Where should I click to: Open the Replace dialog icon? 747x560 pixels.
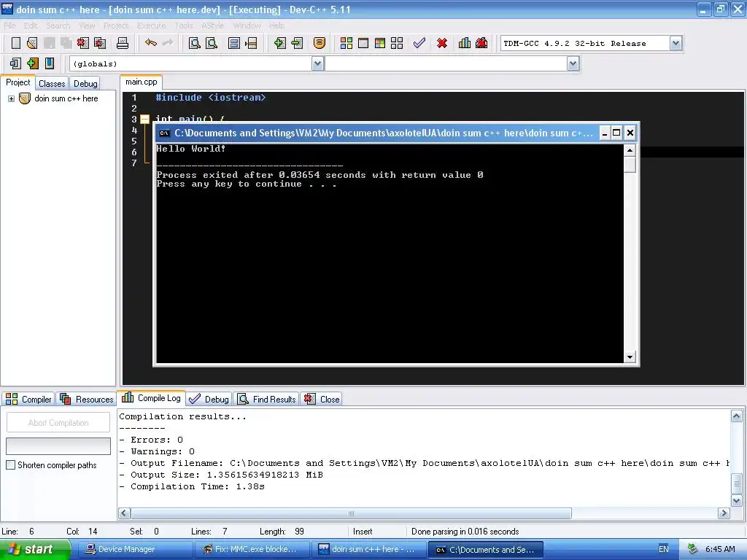(x=212, y=43)
